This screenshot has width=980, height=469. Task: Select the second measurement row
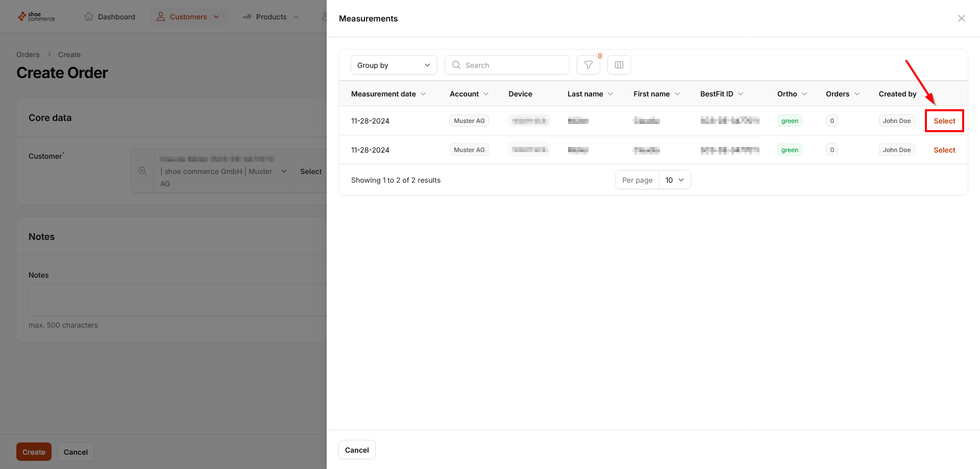(944, 150)
